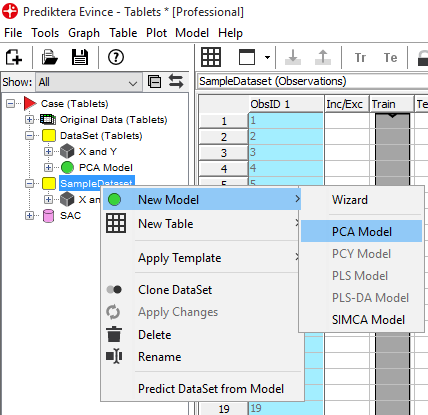Expand the Original Data (Tablets) tree node
428x415 pixels.
tap(30, 119)
